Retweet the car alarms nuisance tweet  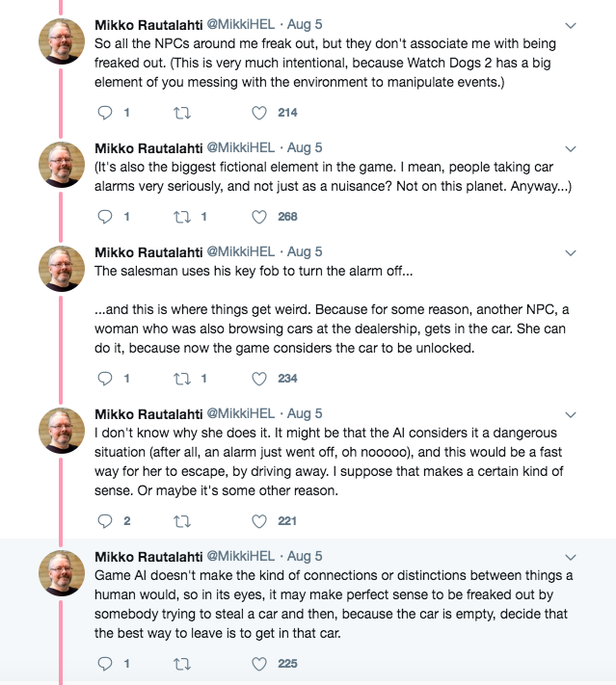[x=180, y=217]
